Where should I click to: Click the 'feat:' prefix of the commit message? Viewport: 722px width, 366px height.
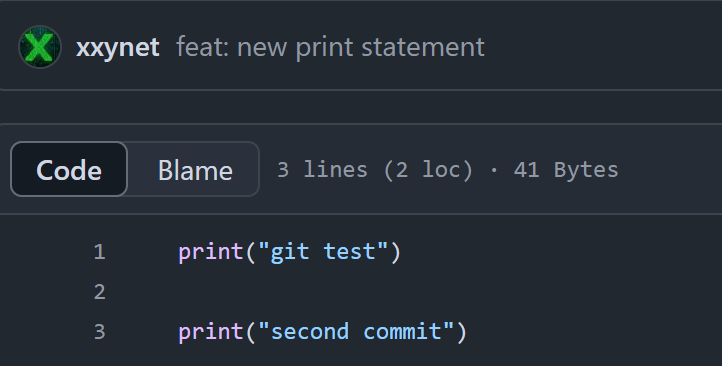pyautogui.click(x=203, y=47)
